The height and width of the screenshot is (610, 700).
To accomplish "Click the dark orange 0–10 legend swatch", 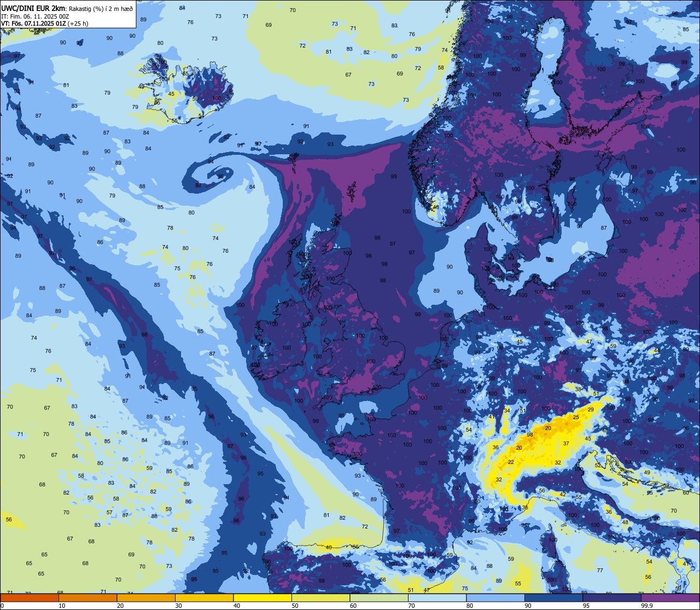I will 30,597.
